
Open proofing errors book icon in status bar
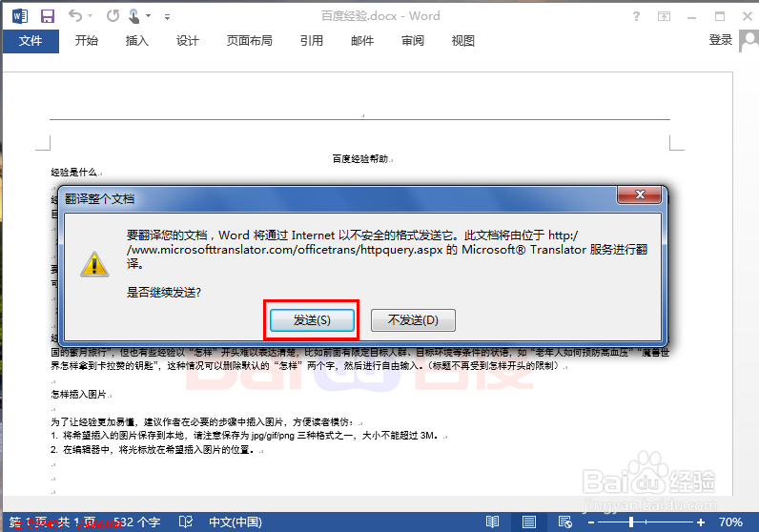(186, 522)
